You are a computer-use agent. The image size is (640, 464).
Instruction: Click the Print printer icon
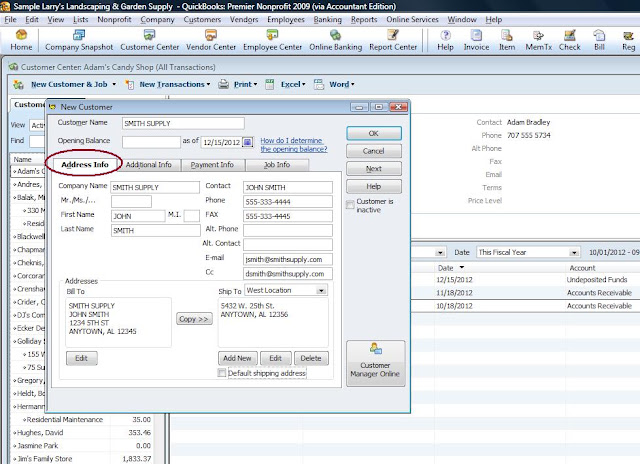(x=223, y=84)
